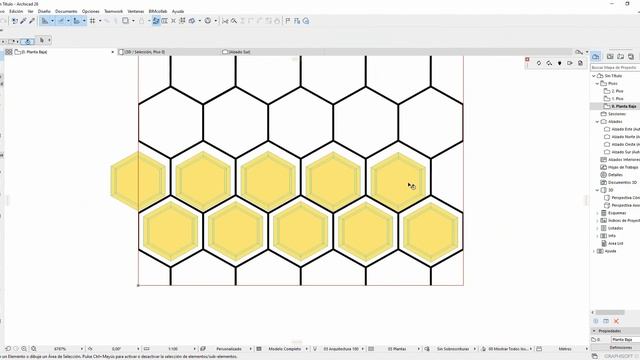Open the tab list dropdown arrow

(587, 52)
